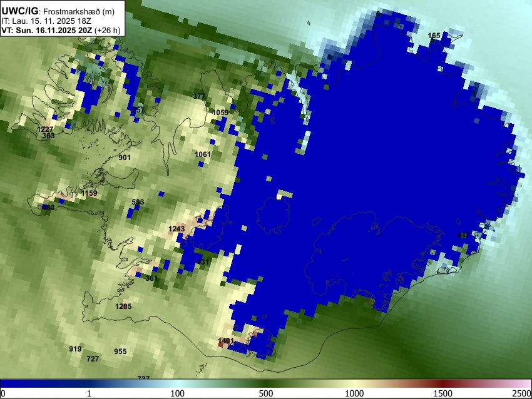Click the map value 377
Image resolution: width=532 pixels, height=399 pixels.
199,96
